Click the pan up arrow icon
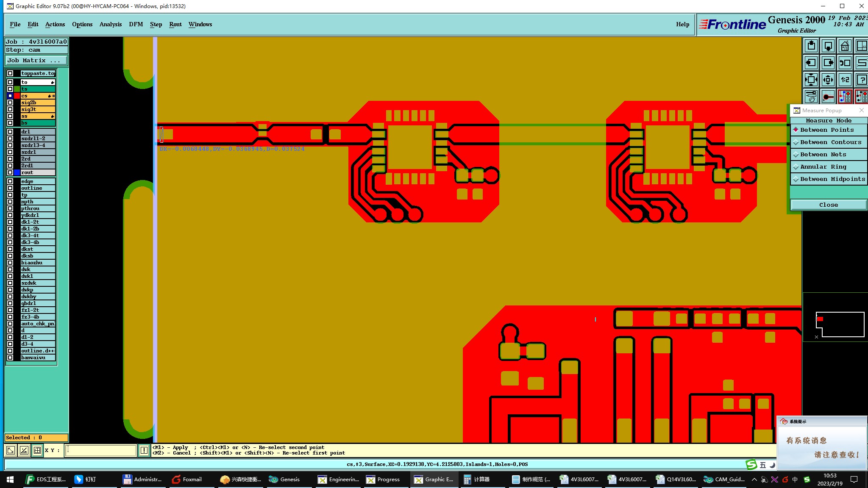The width and height of the screenshot is (868, 488). pyautogui.click(x=811, y=46)
